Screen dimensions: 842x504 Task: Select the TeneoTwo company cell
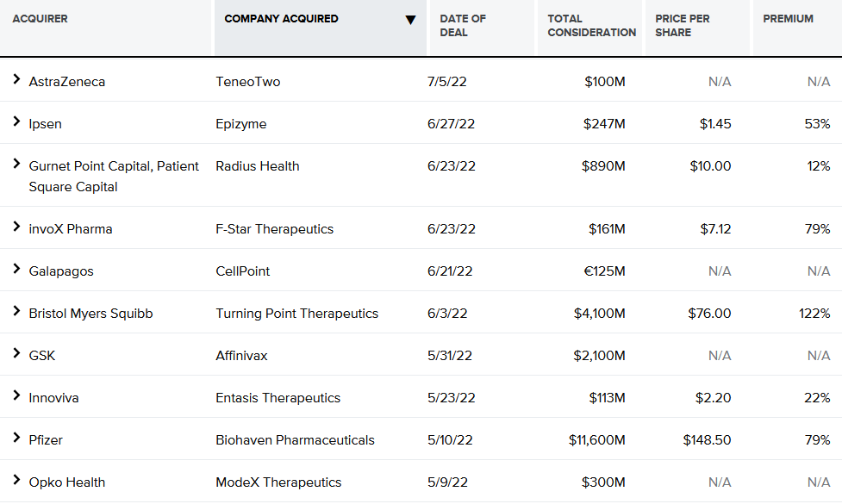247,82
